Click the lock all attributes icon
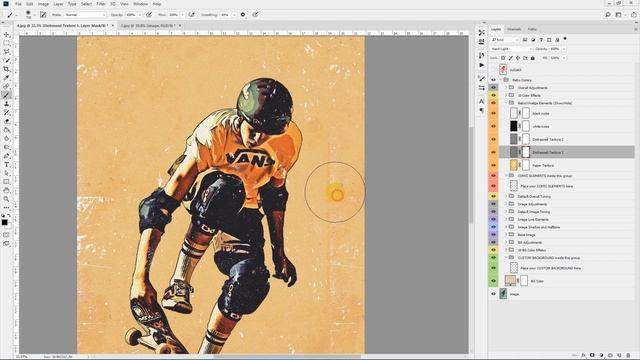The width and height of the screenshot is (640, 360). tap(532, 58)
